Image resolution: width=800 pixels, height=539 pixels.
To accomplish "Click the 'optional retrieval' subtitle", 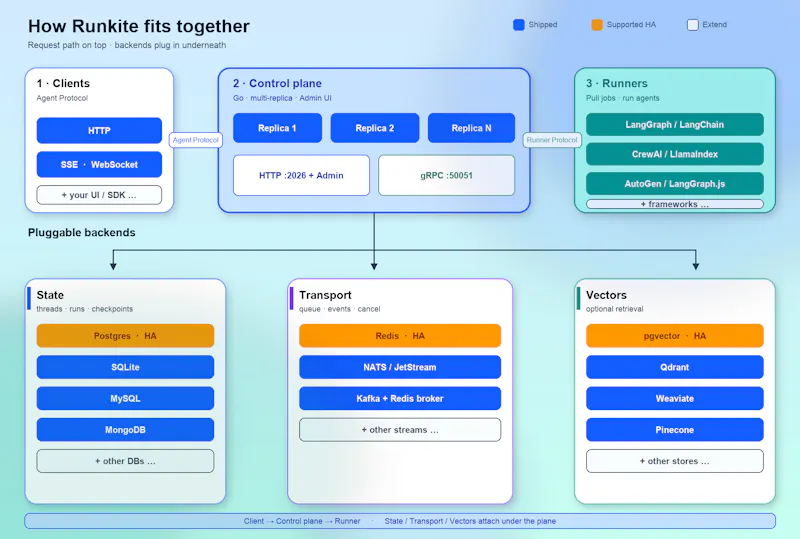I will tap(614, 309).
